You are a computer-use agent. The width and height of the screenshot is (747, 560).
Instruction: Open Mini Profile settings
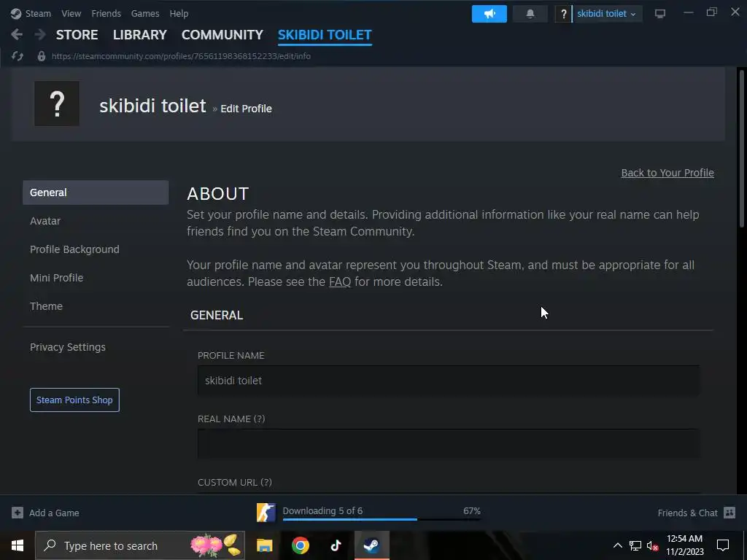[x=57, y=278]
